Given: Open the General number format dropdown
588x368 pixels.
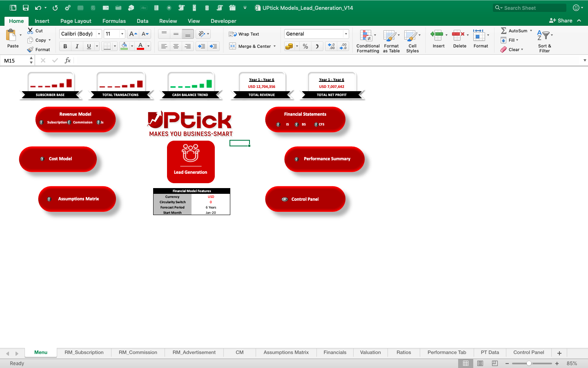Looking at the screenshot, I should click(346, 34).
